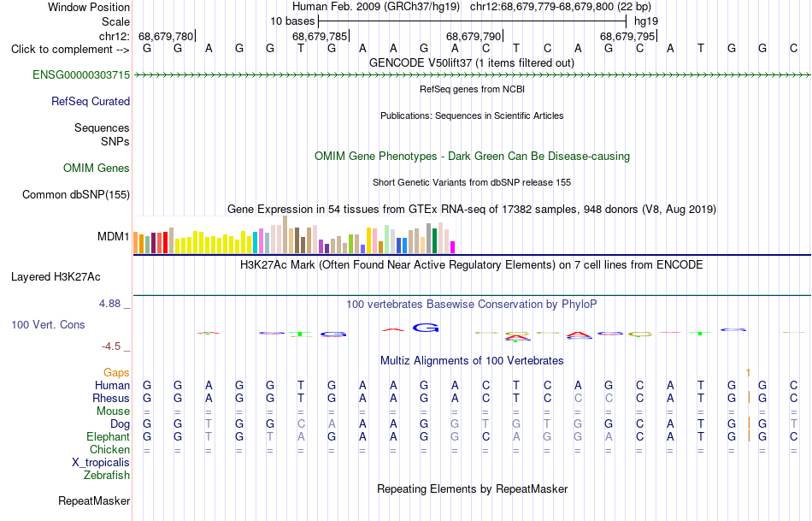Select the Zebrafish alignment row label
The height and width of the screenshot is (521, 812).
107,476
